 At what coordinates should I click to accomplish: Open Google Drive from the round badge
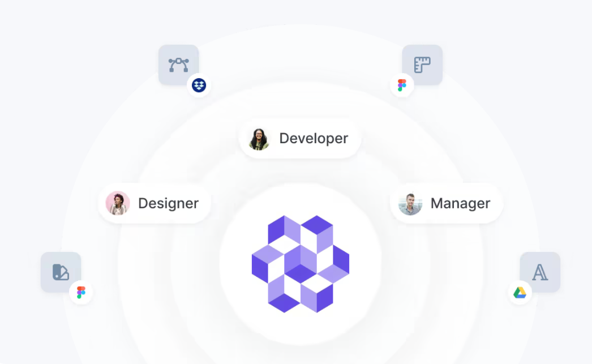click(520, 293)
